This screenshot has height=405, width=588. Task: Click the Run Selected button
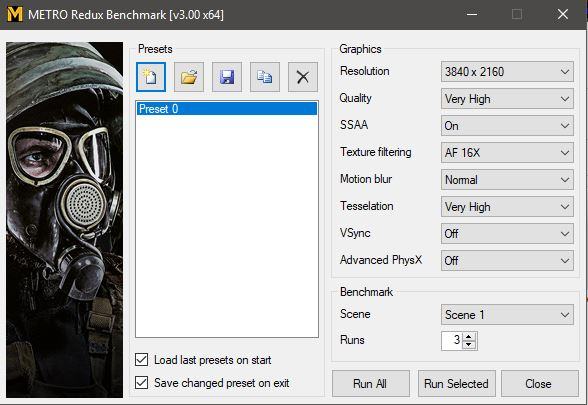tap(456, 383)
